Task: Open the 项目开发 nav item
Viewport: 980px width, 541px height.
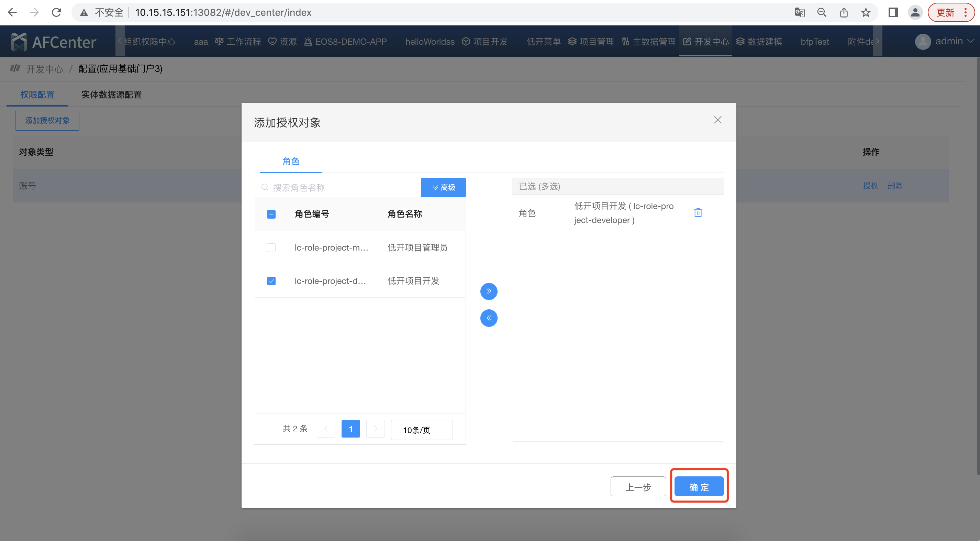Action: [485, 42]
